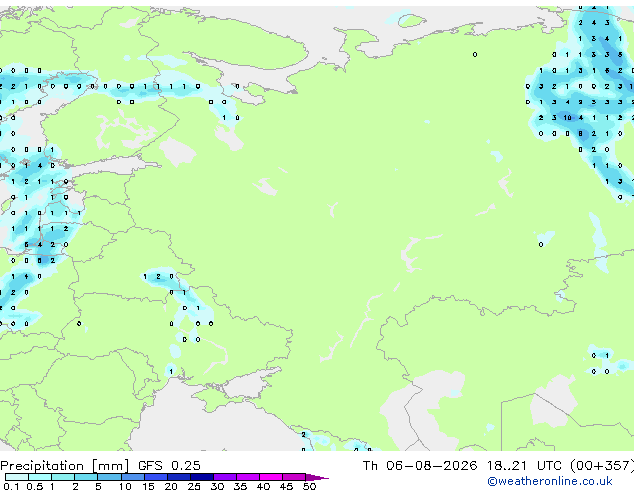
Task: Select the blue swatch between 10 and 15
Action: 133,477
